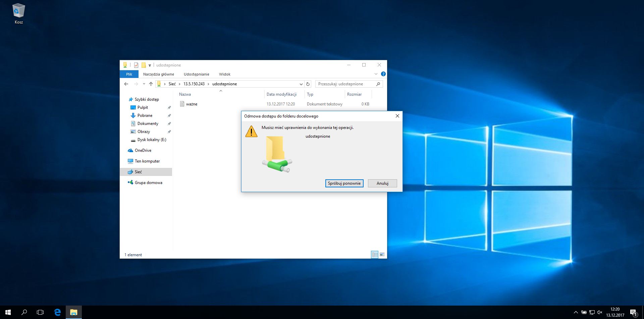
Task: Go up one folder level
Action: coord(151,84)
